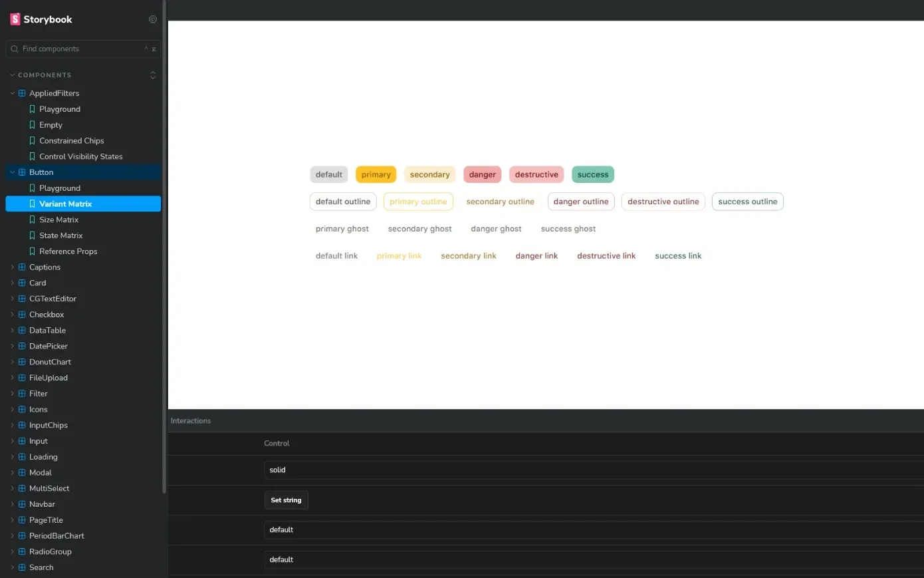Click the DonutChart component grid icon
This screenshot has width=924, height=578.
[22, 362]
